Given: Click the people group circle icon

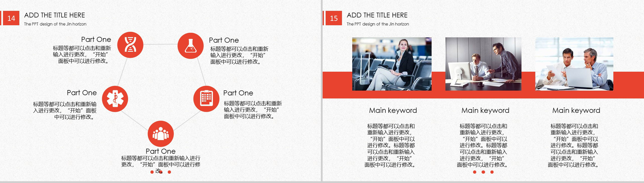Looking at the screenshot, I should [161, 134].
